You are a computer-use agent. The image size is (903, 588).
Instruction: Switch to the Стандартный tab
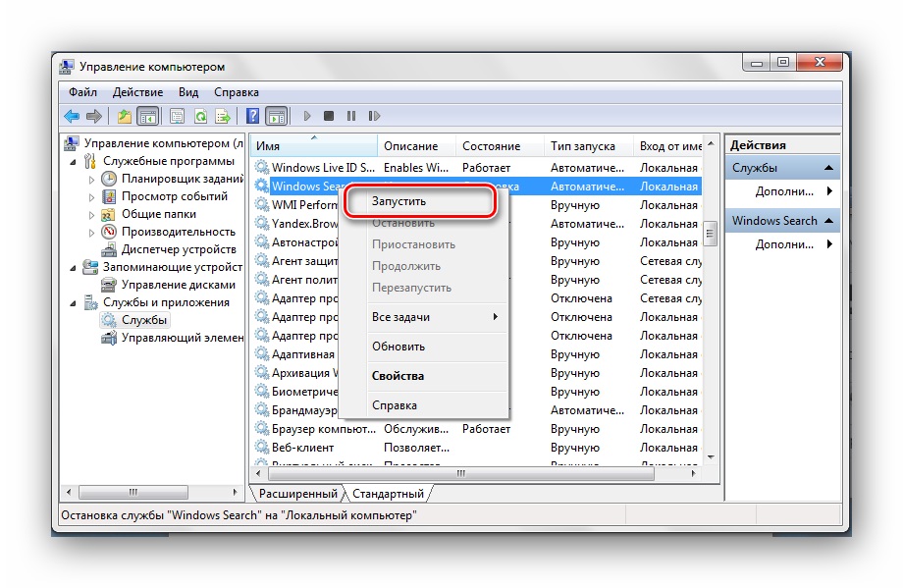pos(388,494)
